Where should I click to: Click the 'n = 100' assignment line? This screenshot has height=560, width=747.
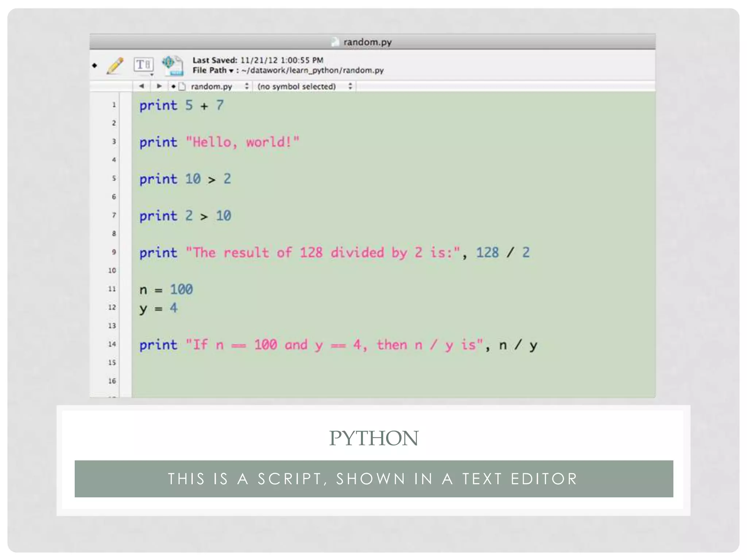click(166, 289)
